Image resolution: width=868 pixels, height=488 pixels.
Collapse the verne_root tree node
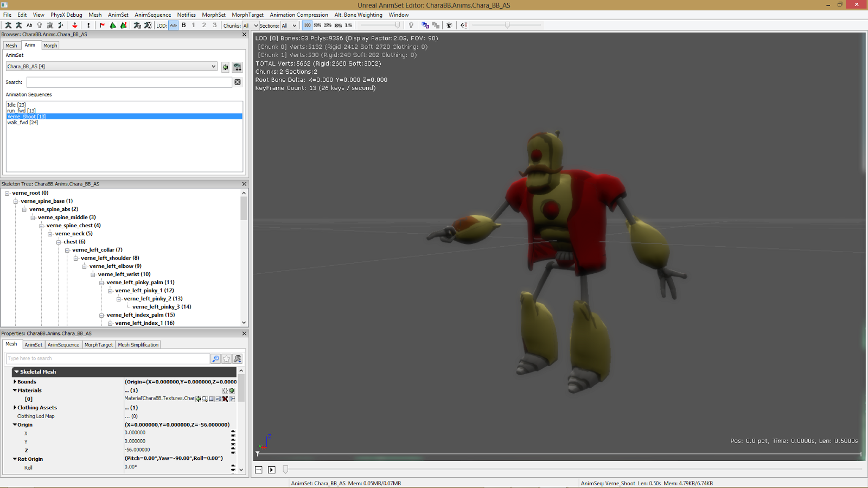click(7, 193)
